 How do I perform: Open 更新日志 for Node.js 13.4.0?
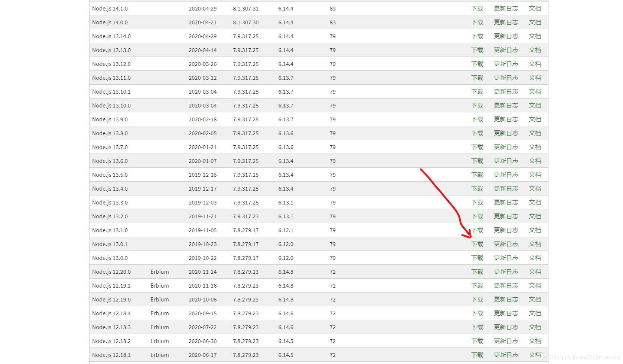point(506,189)
